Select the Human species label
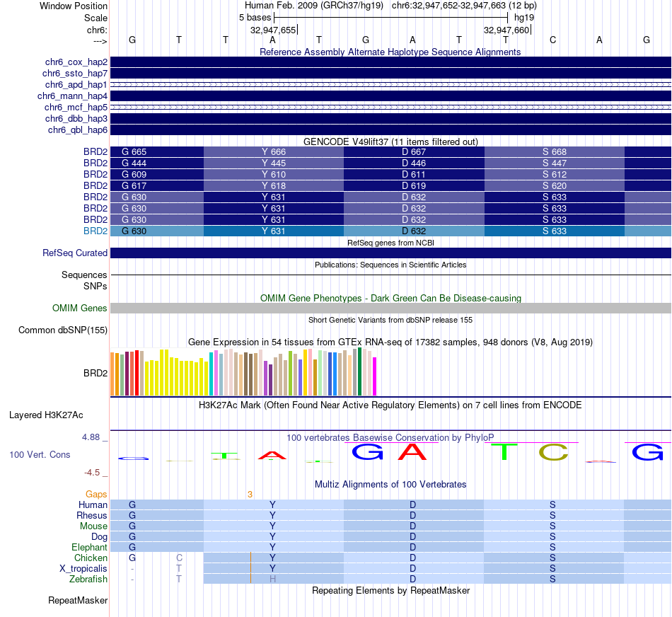Screen dimensions: 672x617 [93, 504]
